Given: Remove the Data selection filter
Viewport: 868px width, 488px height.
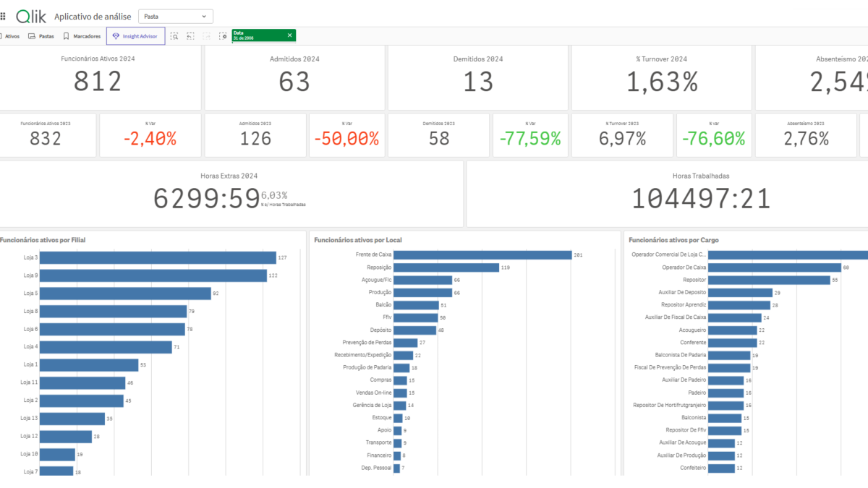Looking at the screenshot, I should pos(289,35).
